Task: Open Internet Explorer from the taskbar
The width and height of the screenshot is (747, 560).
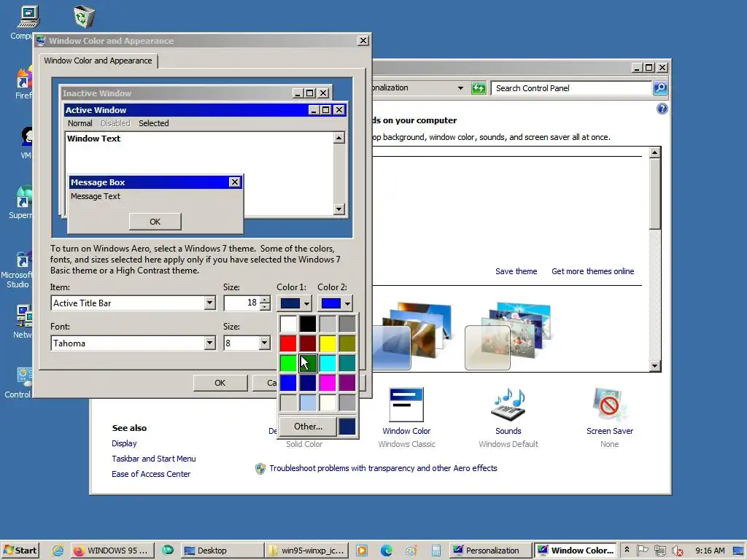Action: (x=58, y=551)
